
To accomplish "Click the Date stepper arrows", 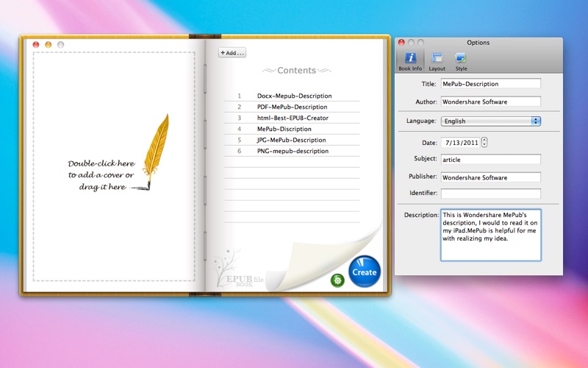I will (484, 142).
